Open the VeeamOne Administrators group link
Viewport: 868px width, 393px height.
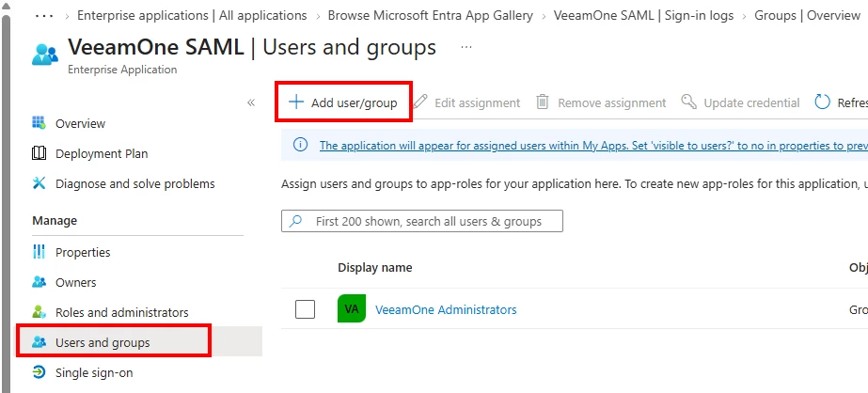(446, 309)
